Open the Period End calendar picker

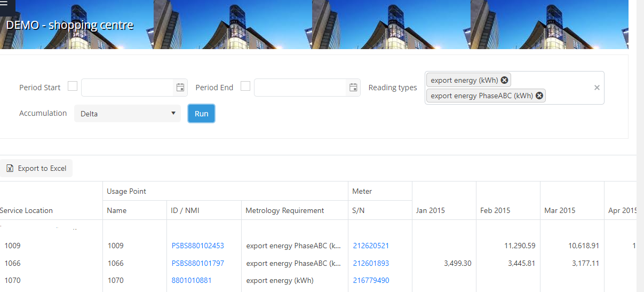coord(353,88)
